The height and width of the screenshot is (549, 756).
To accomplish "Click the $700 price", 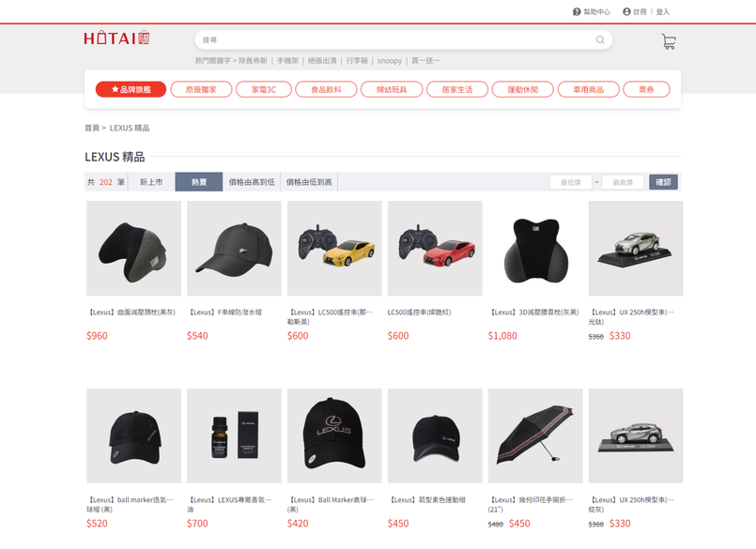I will 197,524.
